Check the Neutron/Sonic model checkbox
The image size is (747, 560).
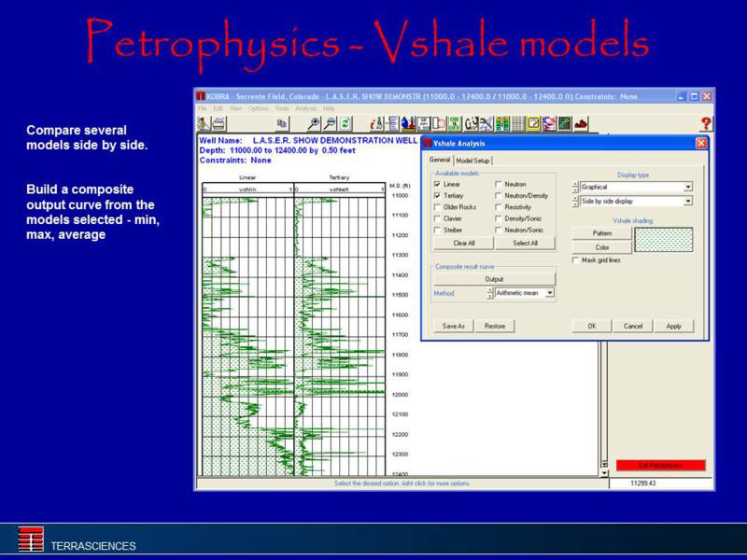(x=498, y=230)
